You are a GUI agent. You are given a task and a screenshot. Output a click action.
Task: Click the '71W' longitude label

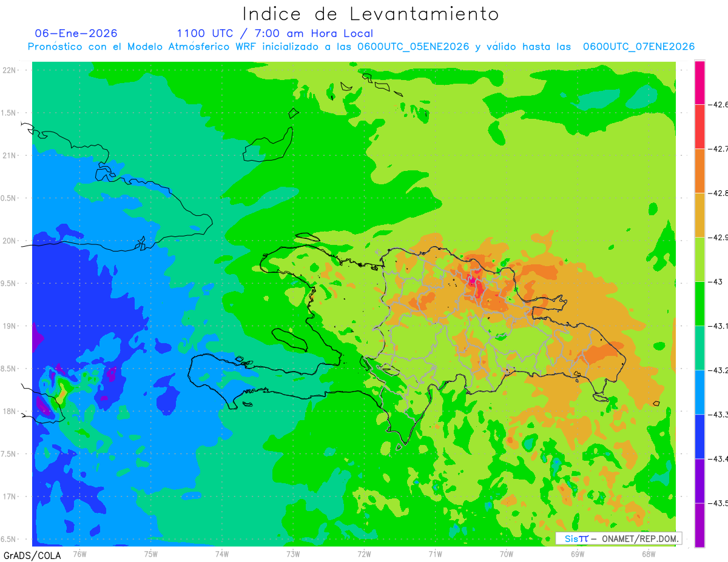point(435,553)
